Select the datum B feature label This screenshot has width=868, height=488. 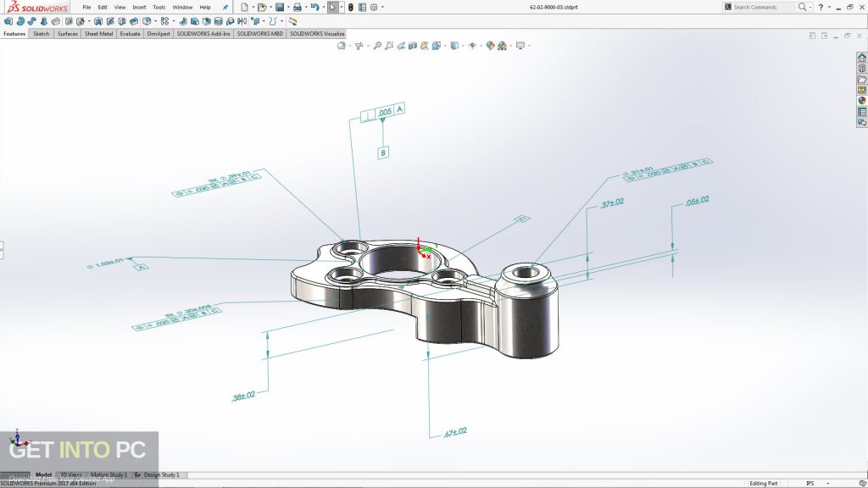[x=383, y=152]
